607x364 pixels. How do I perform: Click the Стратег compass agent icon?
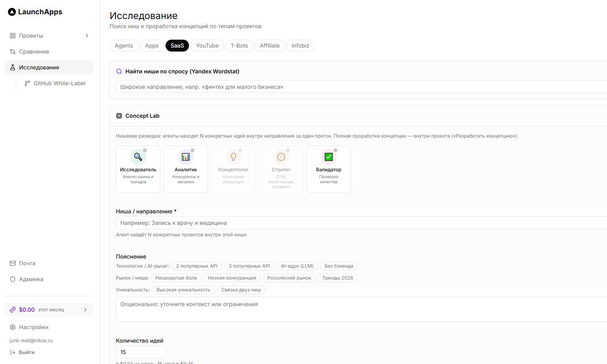coord(281,157)
